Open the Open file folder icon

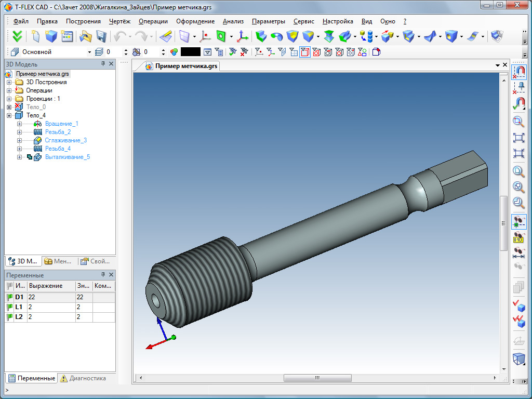click(85, 36)
